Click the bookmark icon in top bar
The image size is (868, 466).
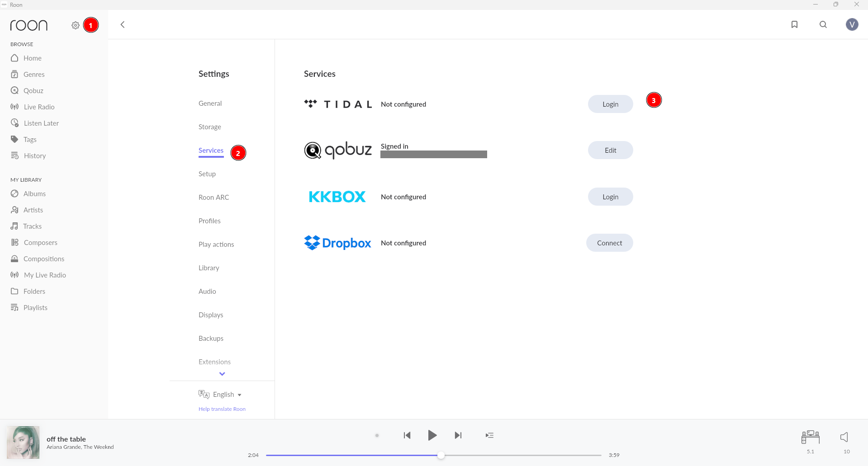click(794, 24)
